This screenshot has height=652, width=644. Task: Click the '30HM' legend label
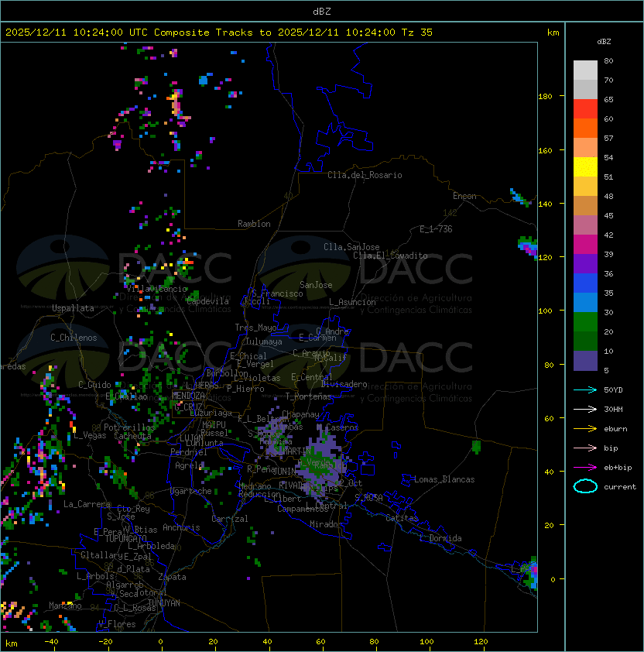(x=613, y=409)
